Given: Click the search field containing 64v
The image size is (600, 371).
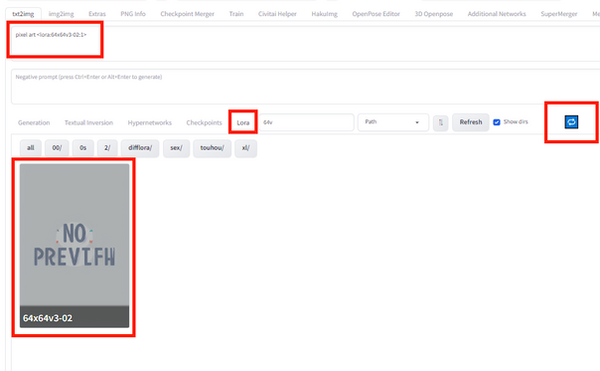Looking at the screenshot, I should [306, 122].
